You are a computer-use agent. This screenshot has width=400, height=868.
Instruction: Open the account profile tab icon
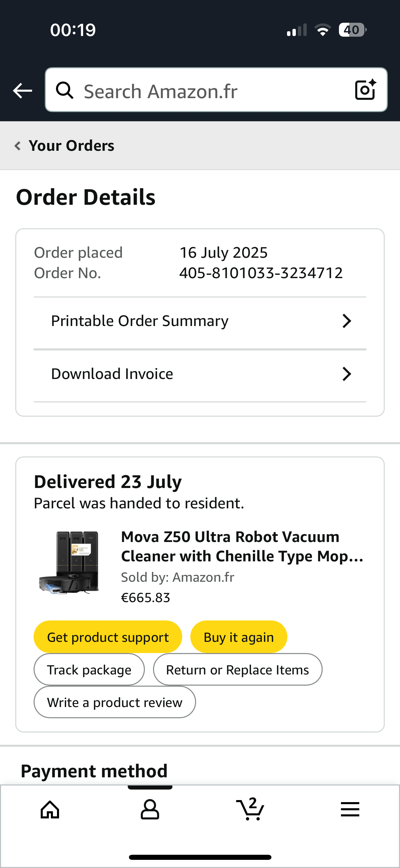point(150,810)
